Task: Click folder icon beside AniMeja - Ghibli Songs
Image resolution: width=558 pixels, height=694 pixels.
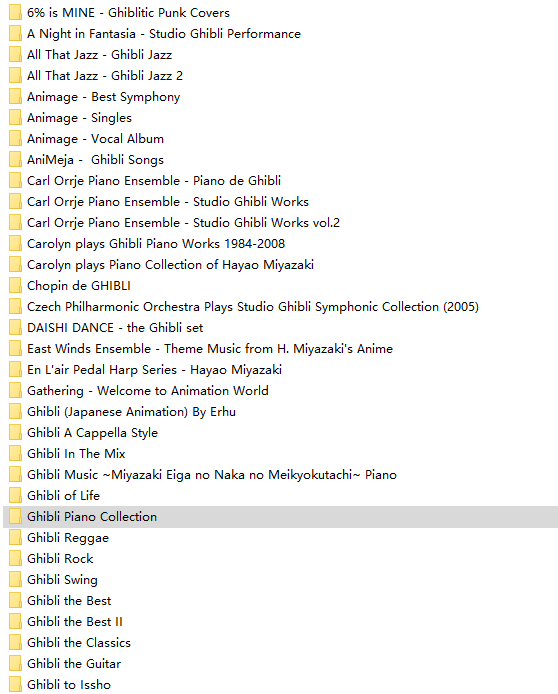Action: [15, 159]
